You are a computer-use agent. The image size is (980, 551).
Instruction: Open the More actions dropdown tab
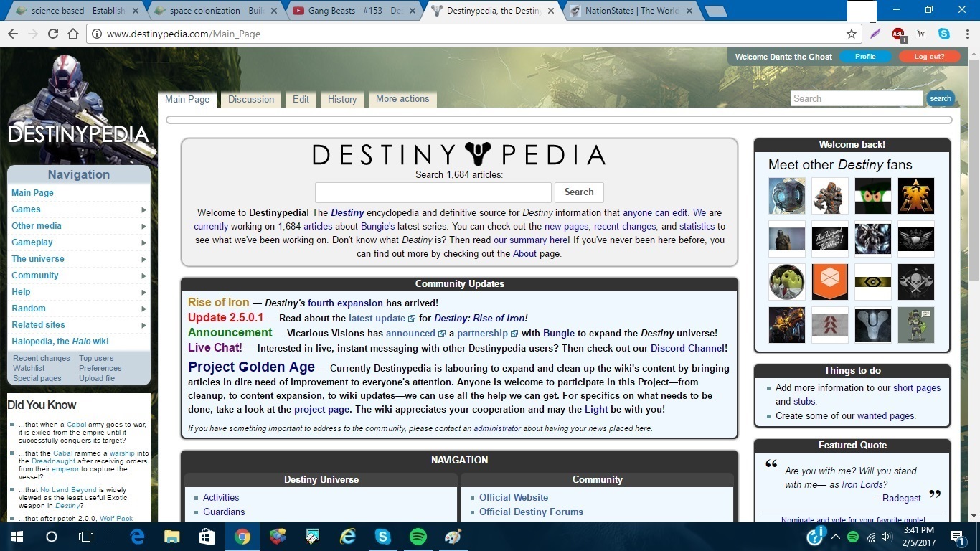pyautogui.click(x=402, y=99)
